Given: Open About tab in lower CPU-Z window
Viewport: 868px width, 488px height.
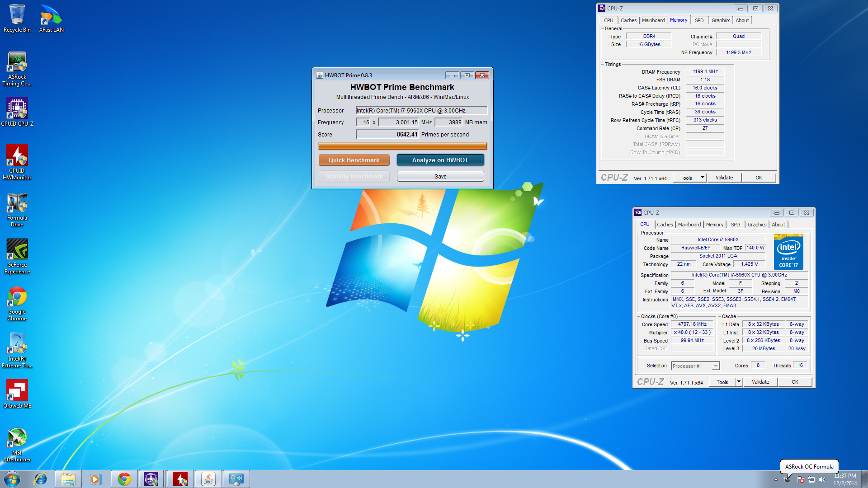Looking at the screenshot, I should point(778,225).
